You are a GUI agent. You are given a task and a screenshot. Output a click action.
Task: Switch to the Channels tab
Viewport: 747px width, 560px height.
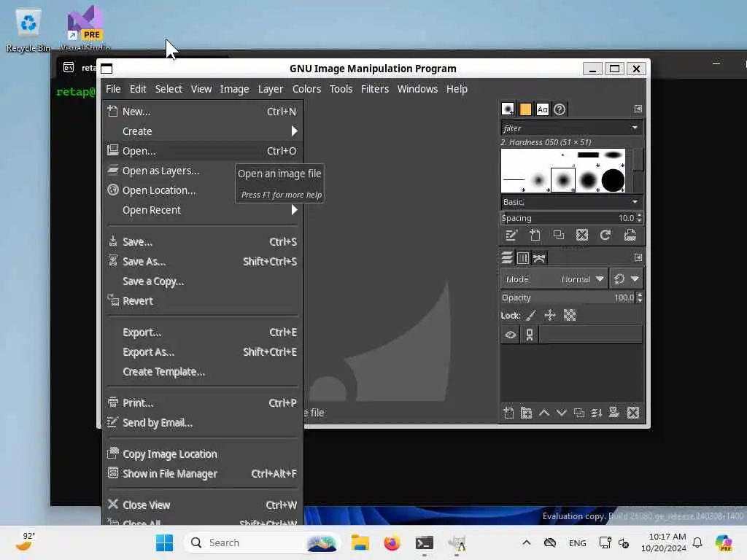click(522, 258)
